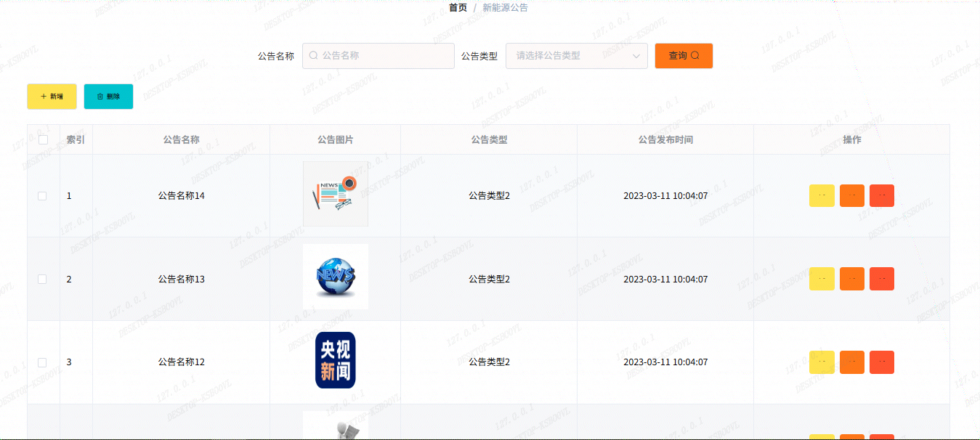The height and width of the screenshot is (440, 980).
Task: Click the 新能源公告 breadcrumb item
Action: pyautogui.click(x=506, y=7)
